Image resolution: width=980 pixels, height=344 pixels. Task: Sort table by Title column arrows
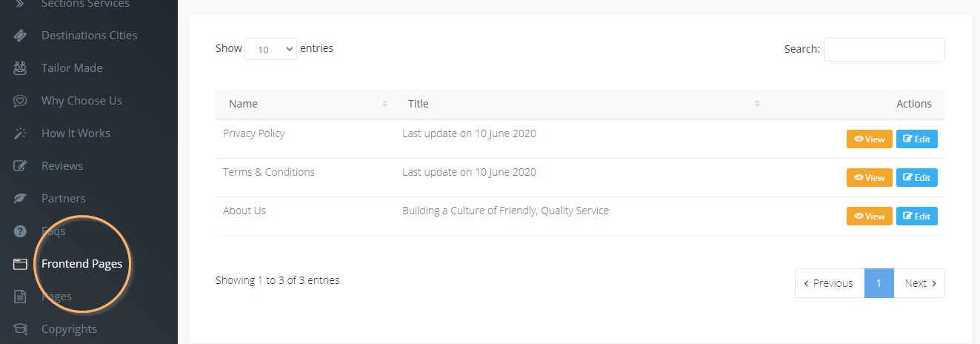(x=757, y=104)
